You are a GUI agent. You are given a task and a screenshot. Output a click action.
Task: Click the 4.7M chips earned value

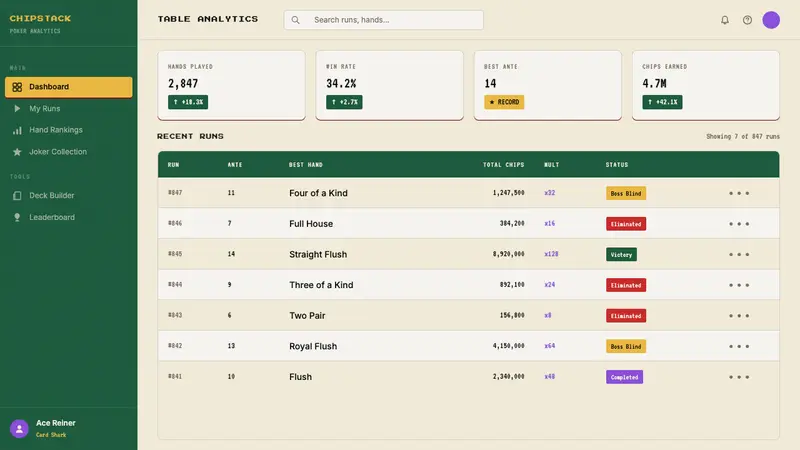coord(654,84)
